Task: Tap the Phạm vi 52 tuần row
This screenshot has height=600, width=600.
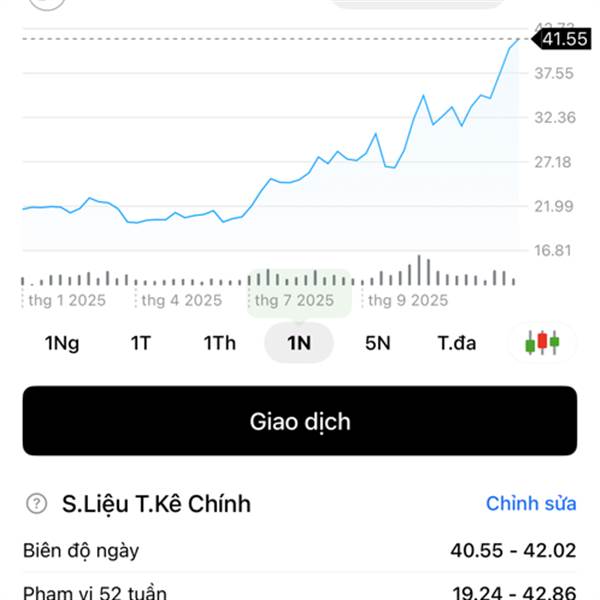Action: (300, 590)
